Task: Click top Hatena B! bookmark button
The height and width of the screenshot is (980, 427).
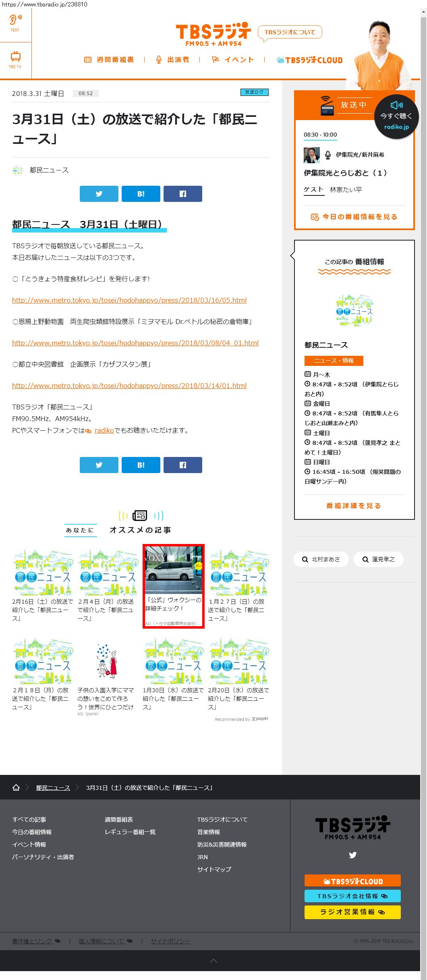Action: pos(141,194)
